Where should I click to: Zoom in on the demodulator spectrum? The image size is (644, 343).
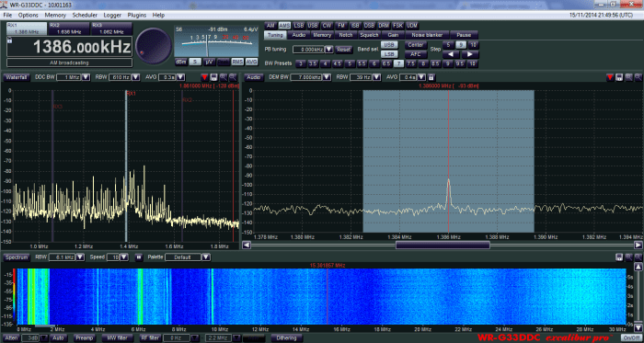pyautogui.click(x=628, y=77)
